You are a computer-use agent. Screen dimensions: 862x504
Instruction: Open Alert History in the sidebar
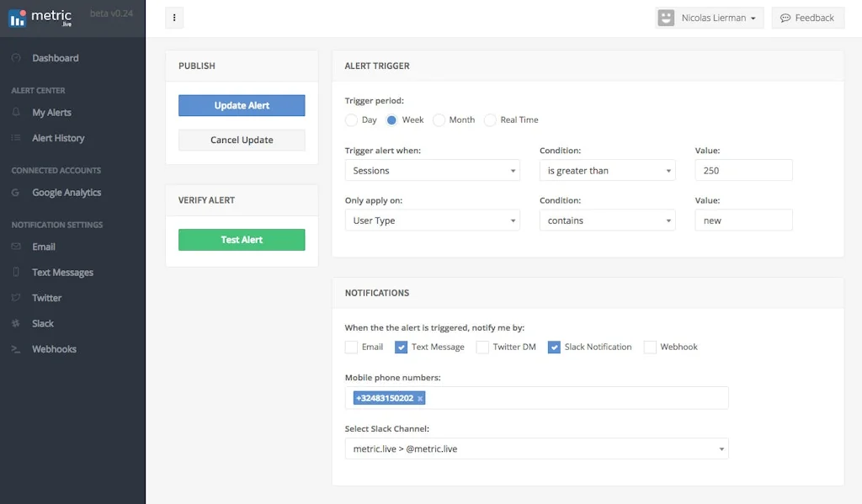point(58,138)
